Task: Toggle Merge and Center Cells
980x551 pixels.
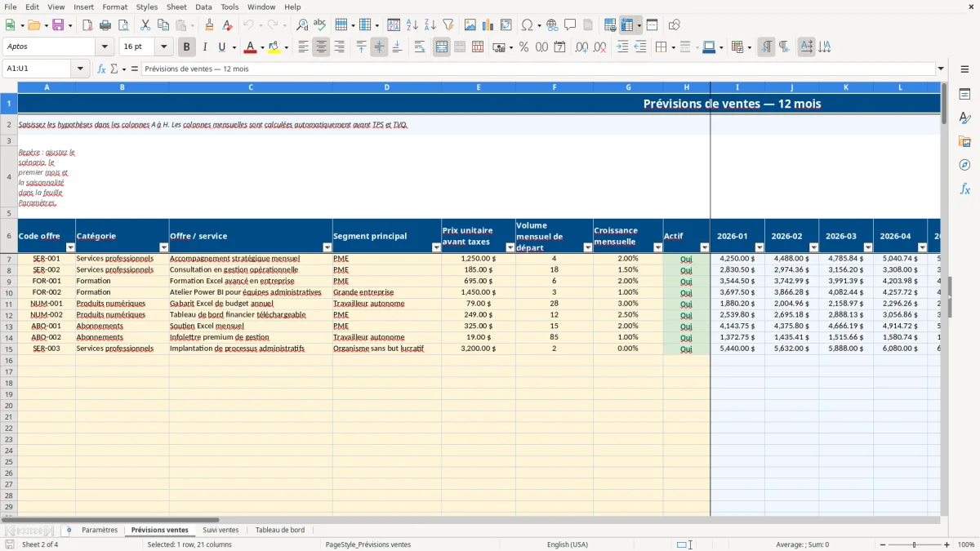Action: (x=442, y=47)
